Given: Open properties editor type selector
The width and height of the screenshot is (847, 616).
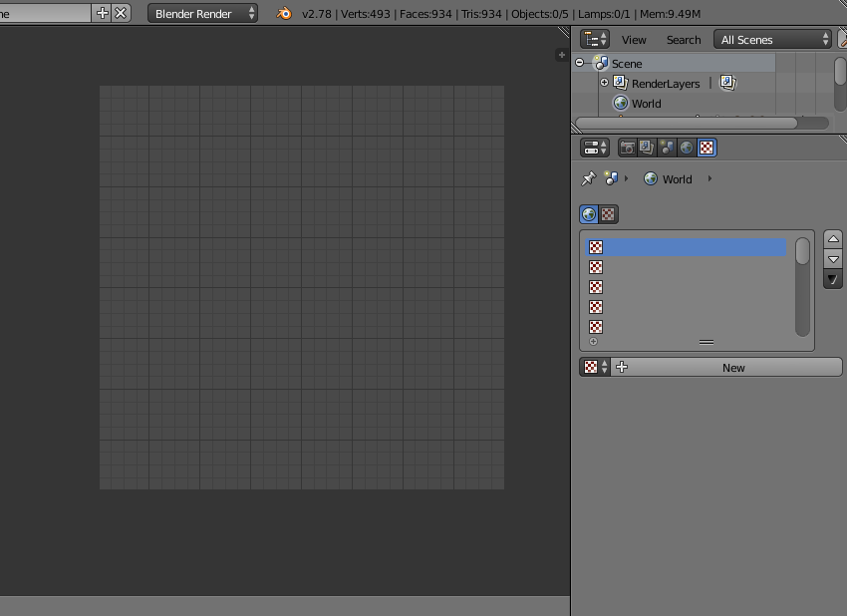Looking at the screenshot, I should [x=595, y=148].
